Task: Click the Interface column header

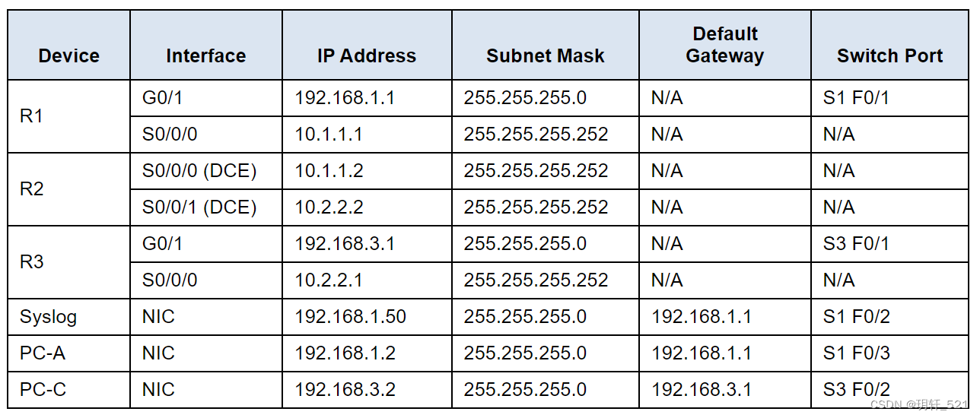Action: [206, 46]
